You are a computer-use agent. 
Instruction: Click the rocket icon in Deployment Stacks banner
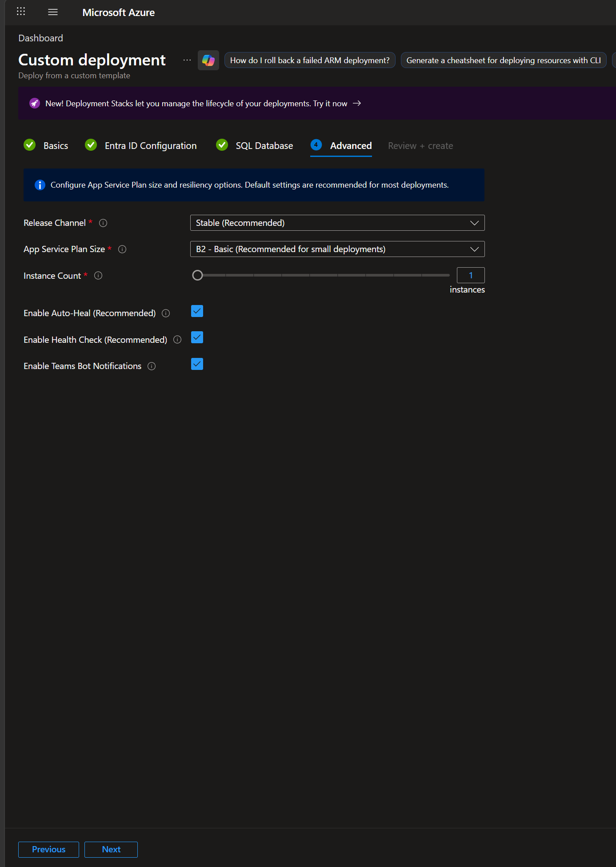35,103
